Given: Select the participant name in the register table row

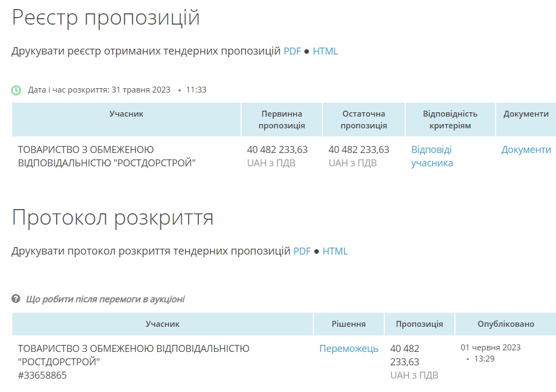Looking at the screenshot, I should point(107,156).
